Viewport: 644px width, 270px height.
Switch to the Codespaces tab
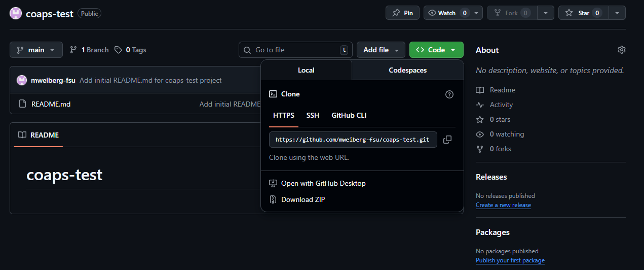click(x=407, y=70)
